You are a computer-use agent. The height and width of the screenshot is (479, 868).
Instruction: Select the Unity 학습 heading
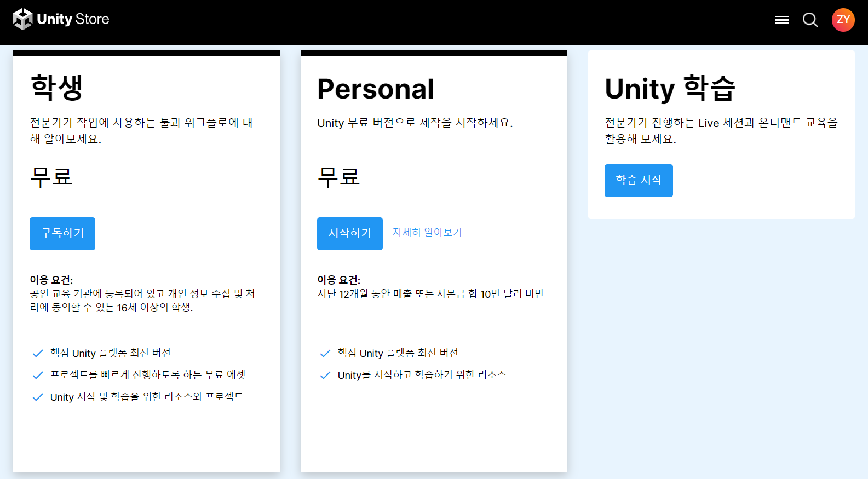[x=670, y=88]
